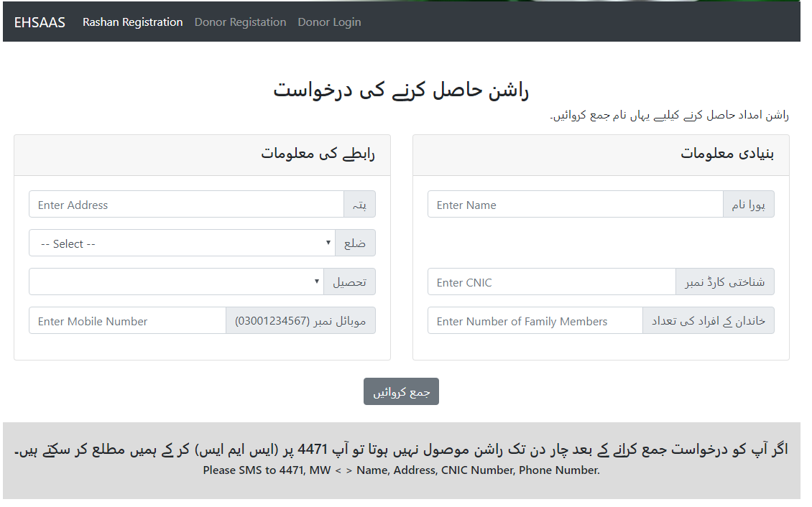Submit the form with جمع کروائیں button
This screenshot has height=507, width=812.
click(x=402, y=391)
